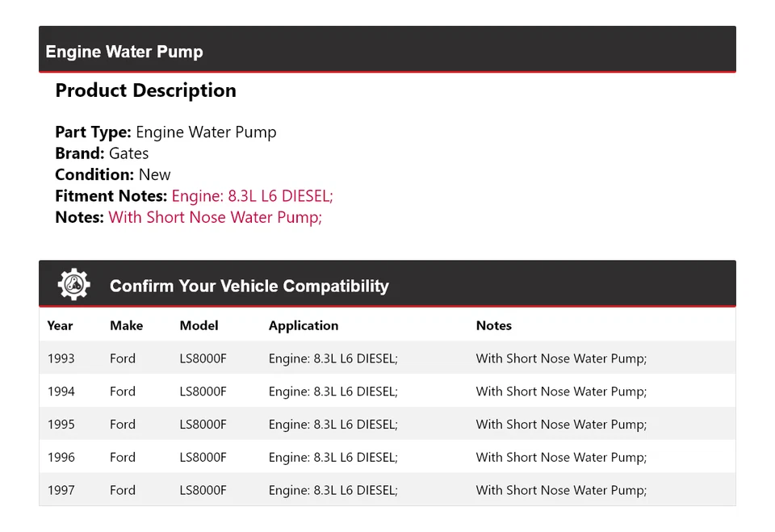
Task: Click the Make column header
Action: pyautogui.click(x=126, y=325)
